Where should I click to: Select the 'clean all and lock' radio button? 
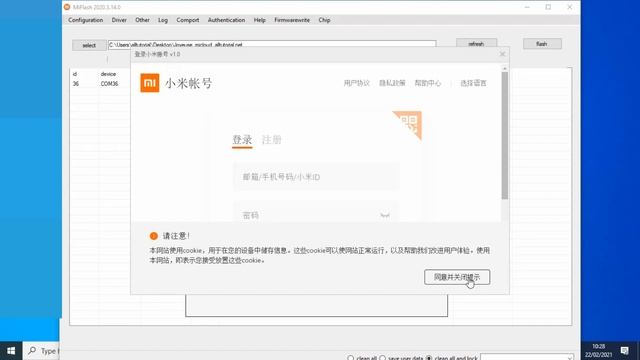pos(429,358)
